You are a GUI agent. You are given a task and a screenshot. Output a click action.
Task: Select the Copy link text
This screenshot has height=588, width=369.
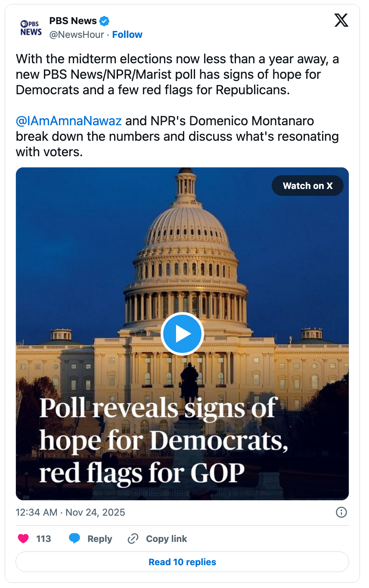166,538
